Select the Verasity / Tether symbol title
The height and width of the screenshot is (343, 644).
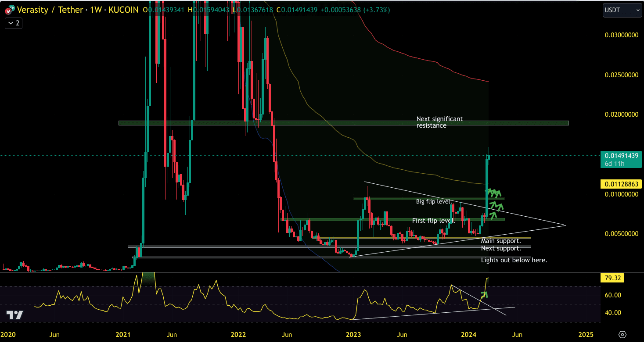click(50, 10)
